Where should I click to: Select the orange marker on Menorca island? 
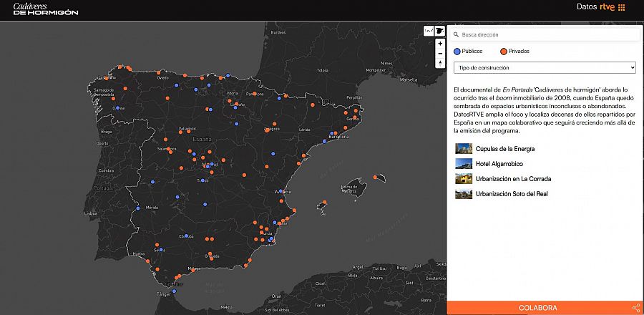(375, 177)
